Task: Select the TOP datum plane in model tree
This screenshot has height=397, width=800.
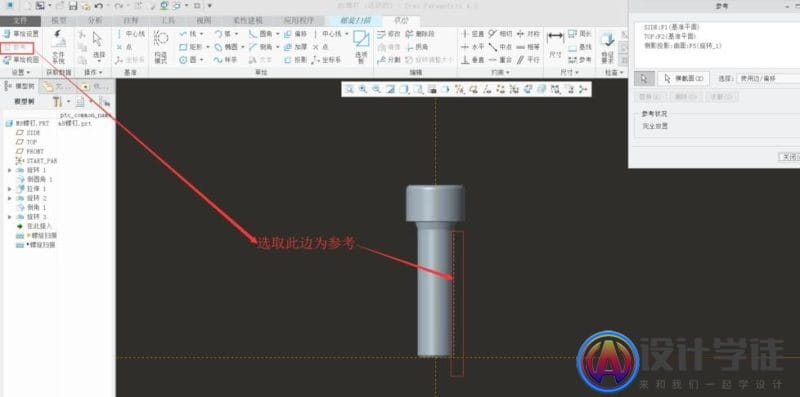Action: click(x=27, y=142)
